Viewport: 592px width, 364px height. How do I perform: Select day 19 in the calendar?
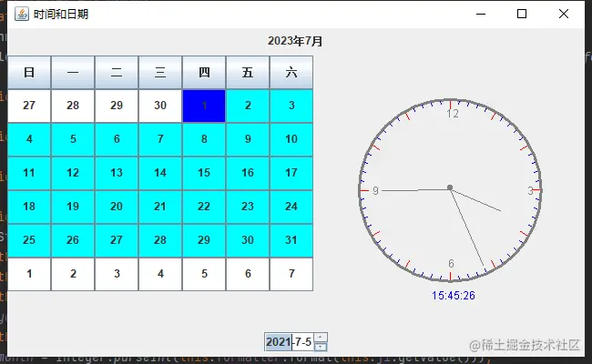(73, 207)
